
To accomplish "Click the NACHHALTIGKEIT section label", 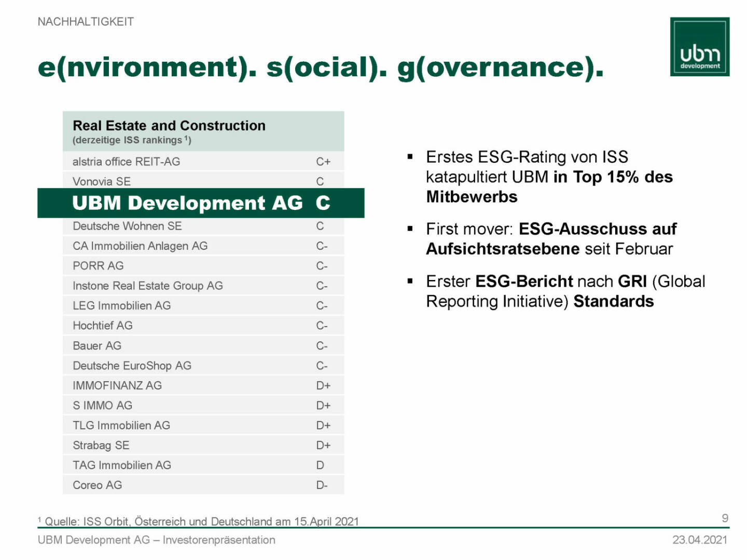I will click(86, 22).
